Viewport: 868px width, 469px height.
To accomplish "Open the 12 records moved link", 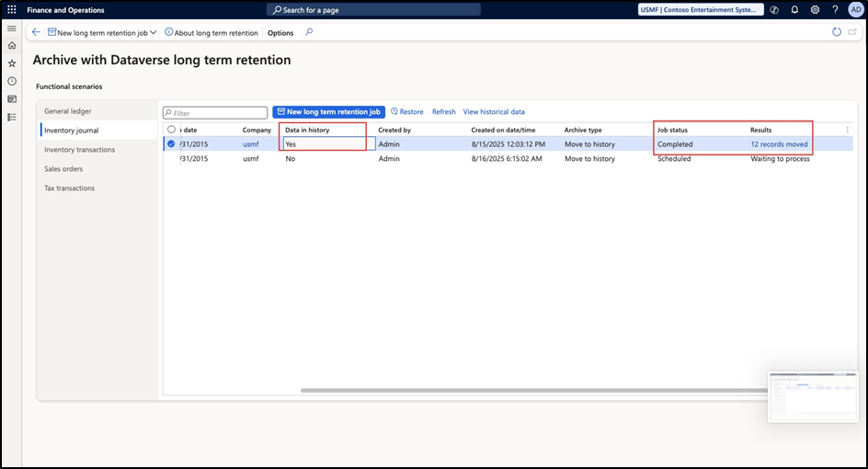I will click(x=779, y=144).
